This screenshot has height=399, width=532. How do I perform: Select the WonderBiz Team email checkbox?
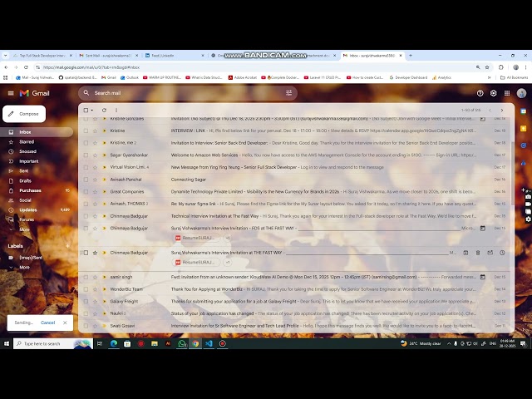click(86, 289)
